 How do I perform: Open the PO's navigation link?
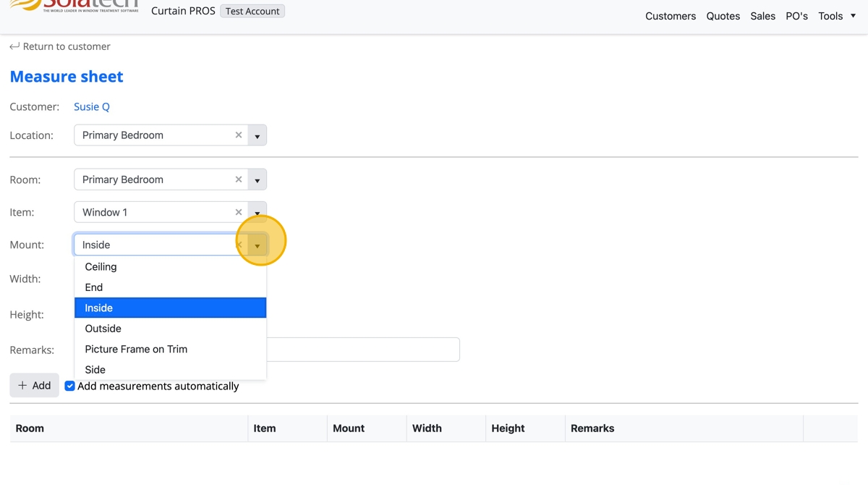click(x=797, y=16)
